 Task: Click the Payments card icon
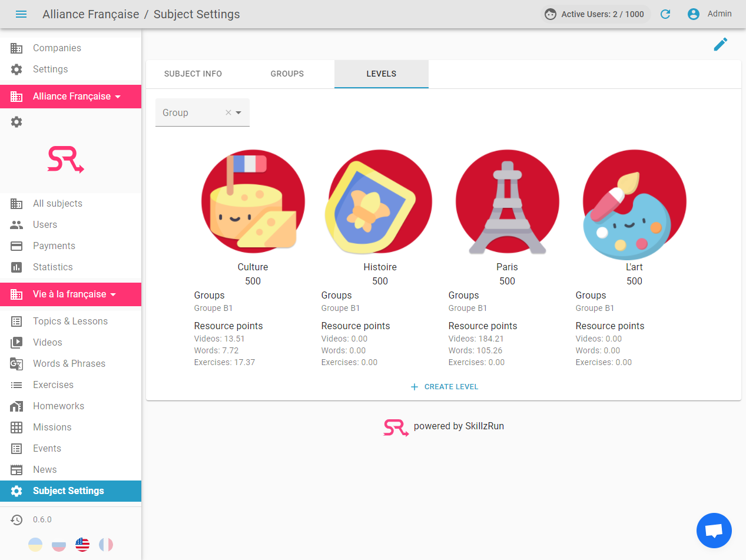point(16,246)
